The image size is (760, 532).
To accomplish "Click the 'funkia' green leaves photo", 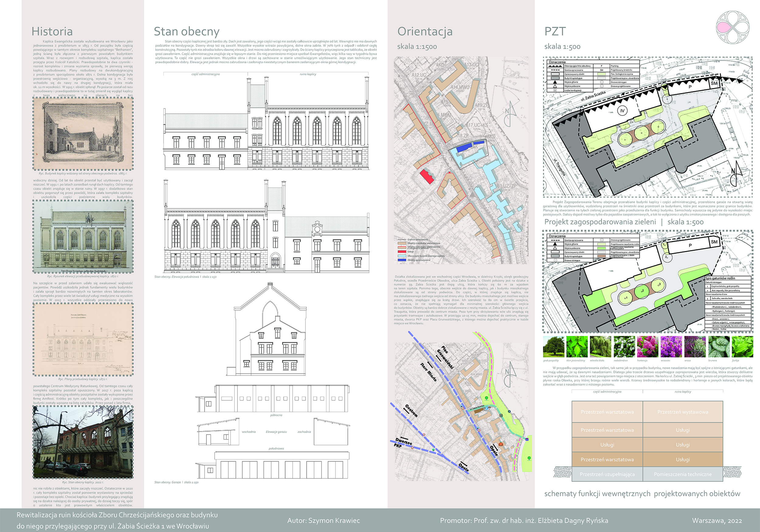I will pos(742,347).
